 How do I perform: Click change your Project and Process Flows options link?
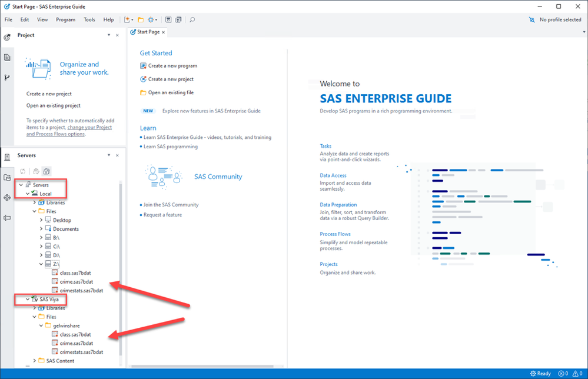coord(69,131)
